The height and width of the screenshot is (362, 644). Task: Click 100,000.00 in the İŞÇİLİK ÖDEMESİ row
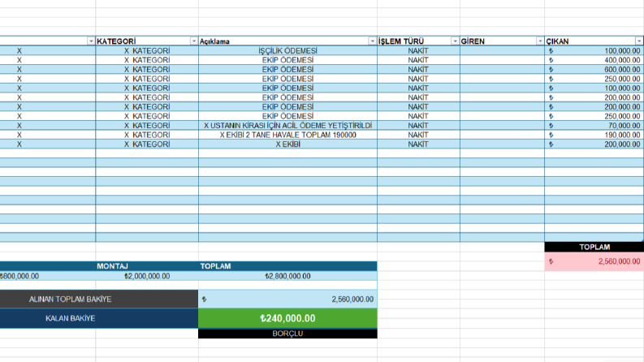coord(594,50)
